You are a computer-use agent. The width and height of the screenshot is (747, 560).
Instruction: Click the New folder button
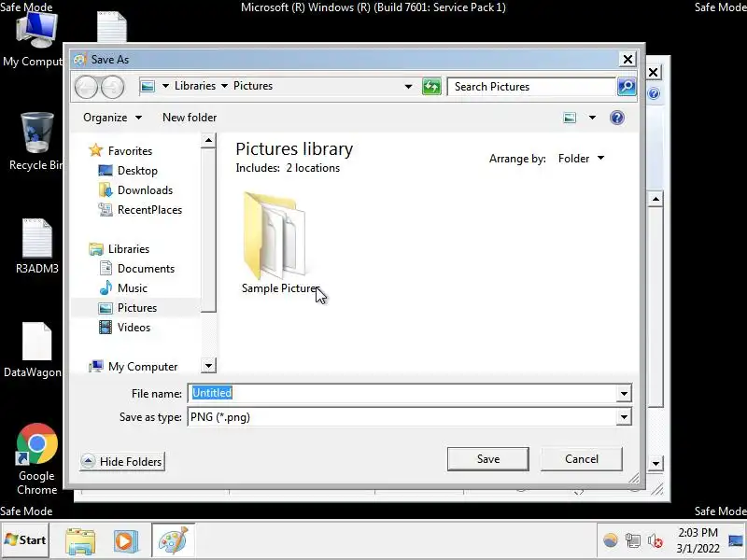[190, 118]
